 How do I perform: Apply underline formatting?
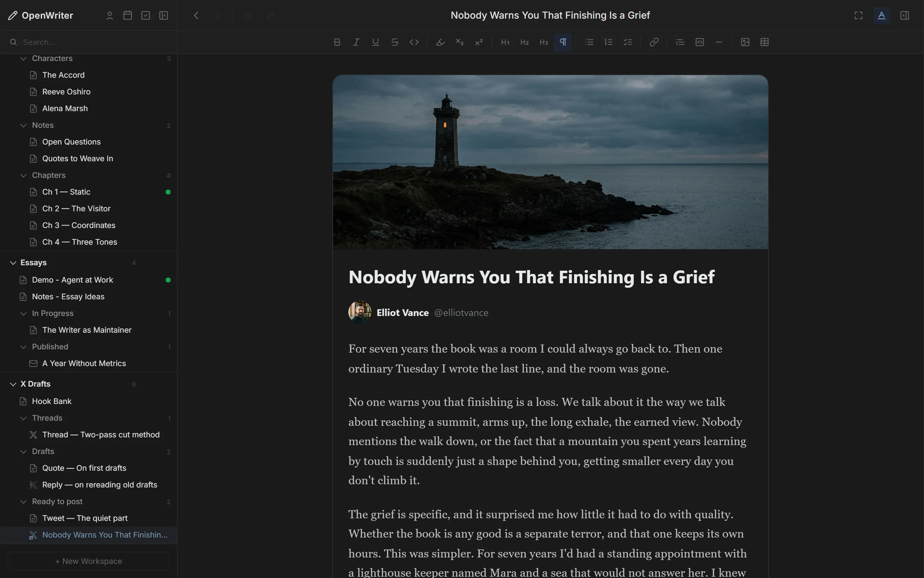(x=375, y=42)
